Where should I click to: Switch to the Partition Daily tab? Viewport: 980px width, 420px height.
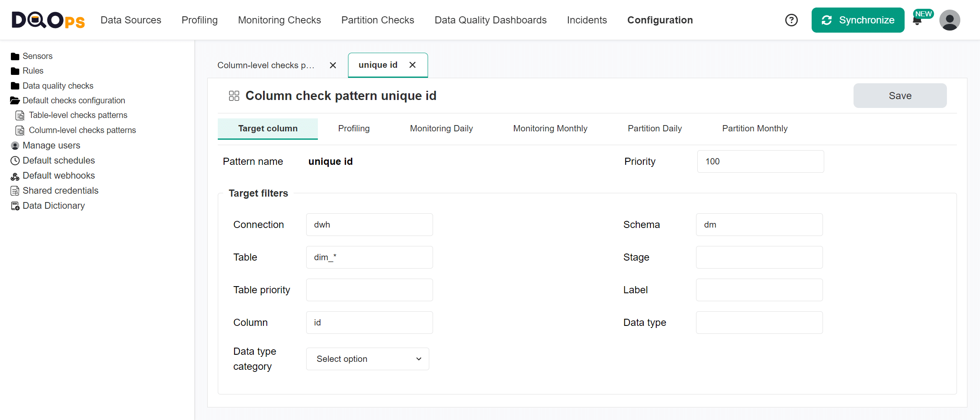pyautogui.click(x=655, y=128)
